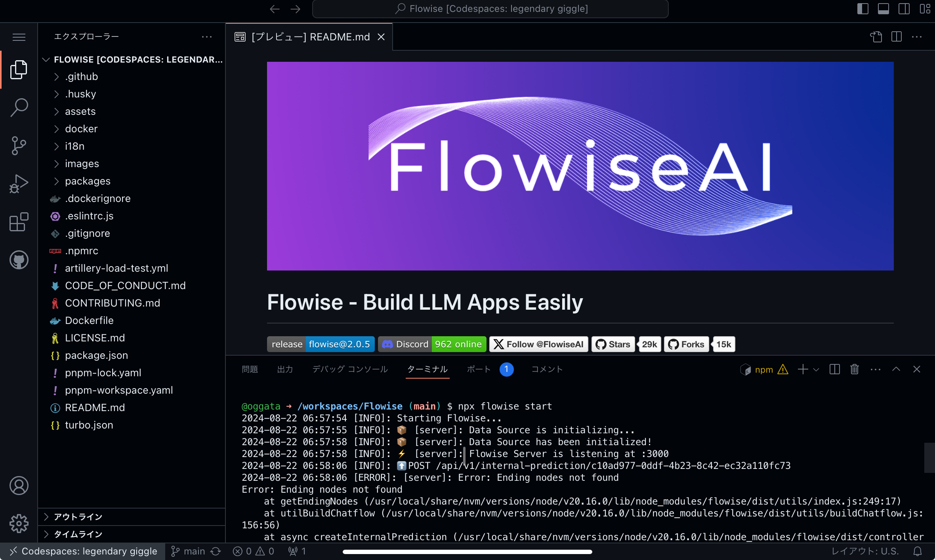
Task: Open the GitHub view in the Activity Bar
Action: (x=19, y=260)
